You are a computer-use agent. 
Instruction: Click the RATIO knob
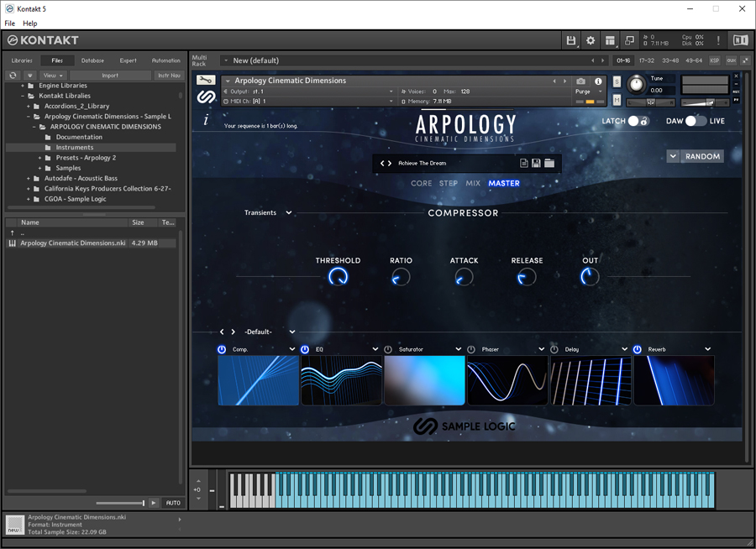tap(401, 277)
